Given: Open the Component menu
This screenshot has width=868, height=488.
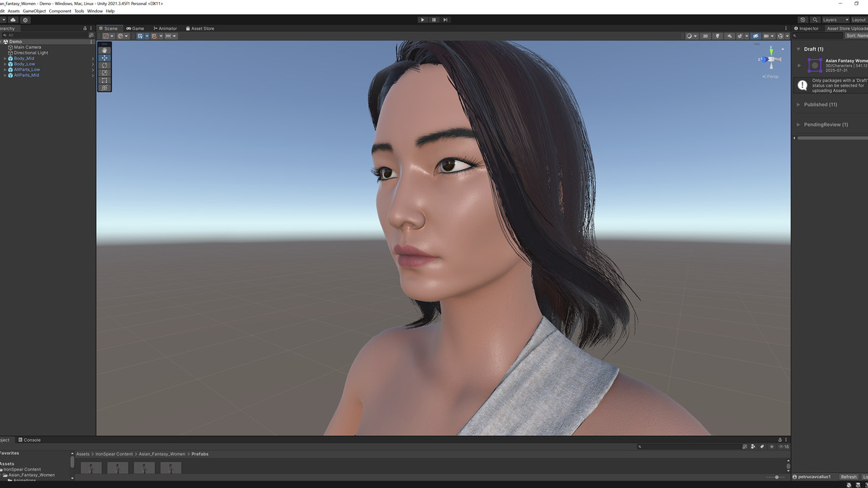Looking at the screenshot, I should coord(60,11).
